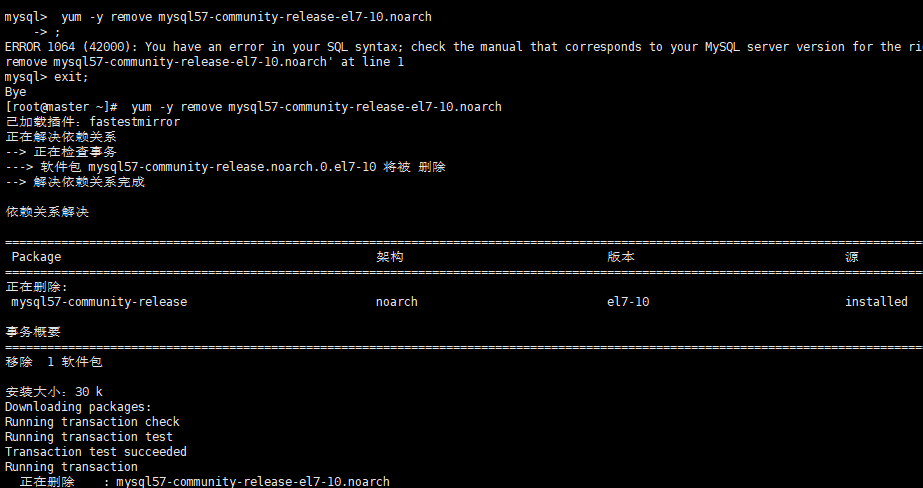Image resolution: width=923 pixels, height=488 pixels.
Task: Click the '事务概要' heading
Action: (x=33, y=332)
